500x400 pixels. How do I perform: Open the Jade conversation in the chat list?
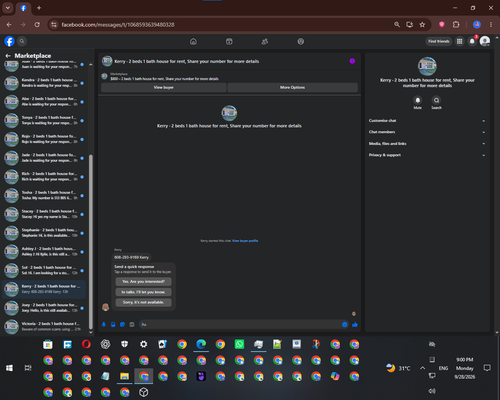click(x=44, y=158)
